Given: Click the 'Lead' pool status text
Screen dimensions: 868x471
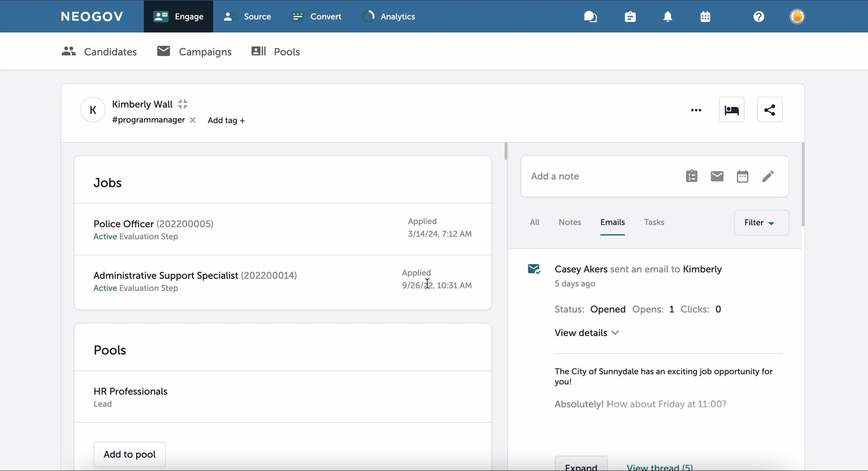Looking at the screenshot, I should coord(102,404).
